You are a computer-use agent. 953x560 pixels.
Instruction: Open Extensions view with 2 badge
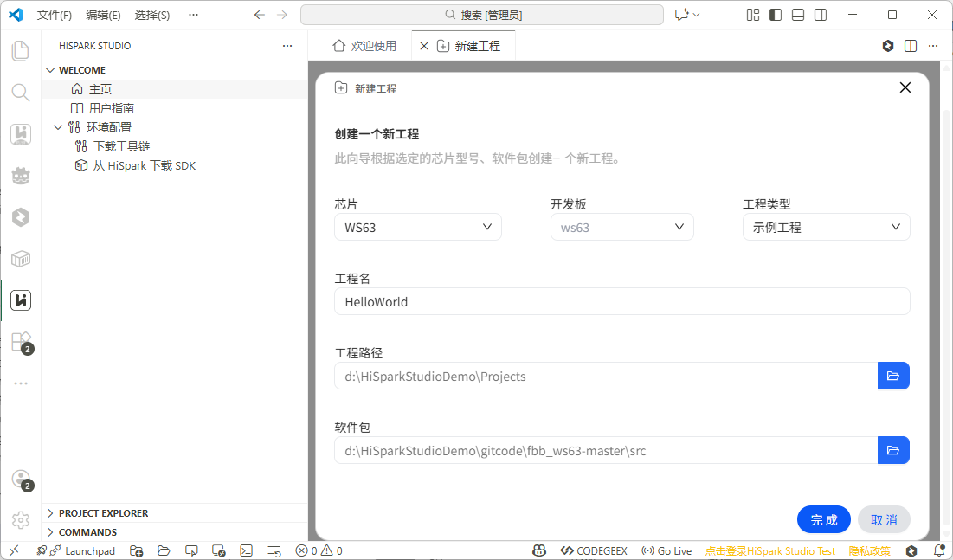point(22,343)
